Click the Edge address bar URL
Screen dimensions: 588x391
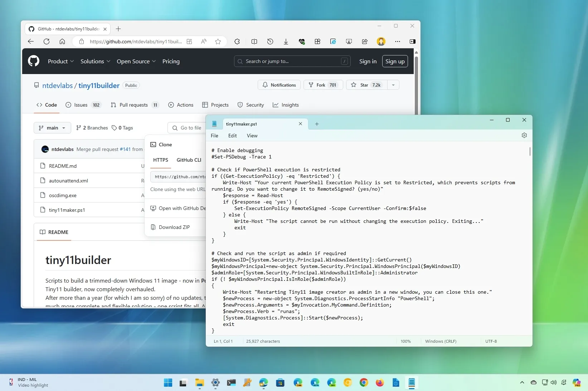[136, 41]
